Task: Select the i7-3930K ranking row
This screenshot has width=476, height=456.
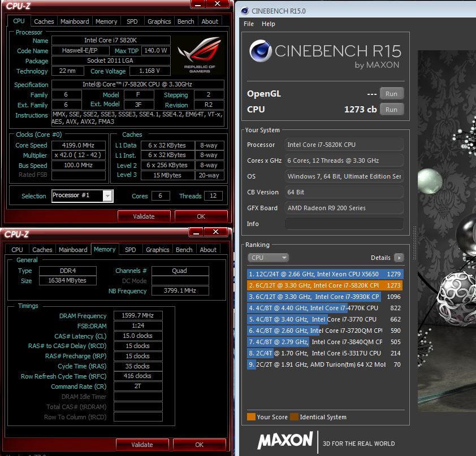Action: coord(325,297)
